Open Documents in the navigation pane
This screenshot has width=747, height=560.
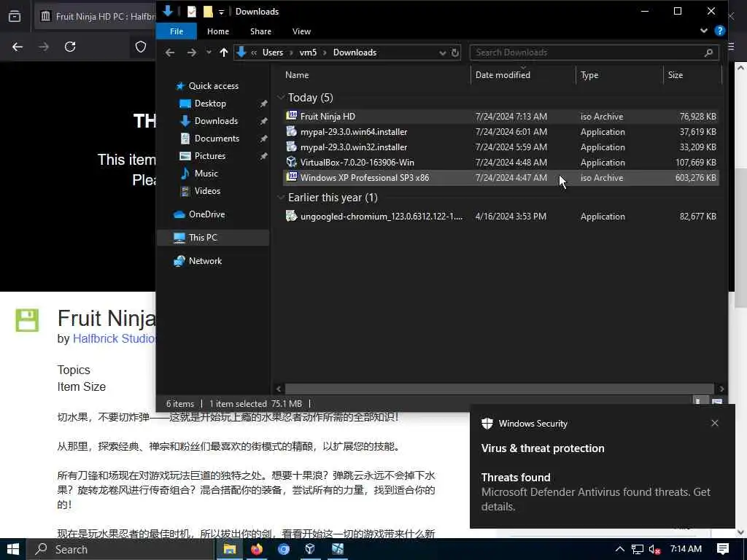(217, 138)
